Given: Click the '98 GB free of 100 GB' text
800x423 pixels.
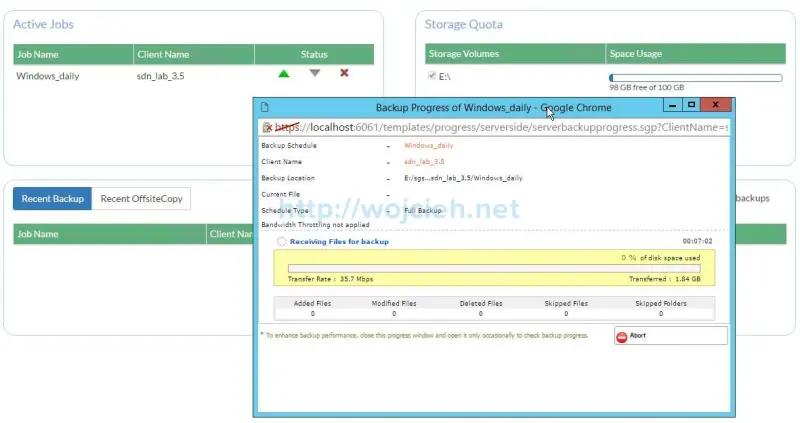Looking at the screenshot, I should point(647,87).
